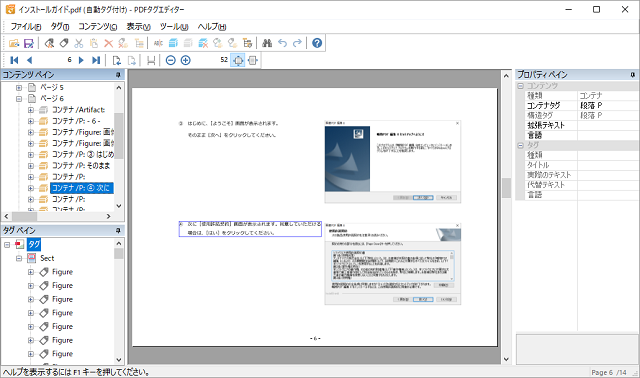Open the タグ menu
640x378 pixels.
point(60,27)
